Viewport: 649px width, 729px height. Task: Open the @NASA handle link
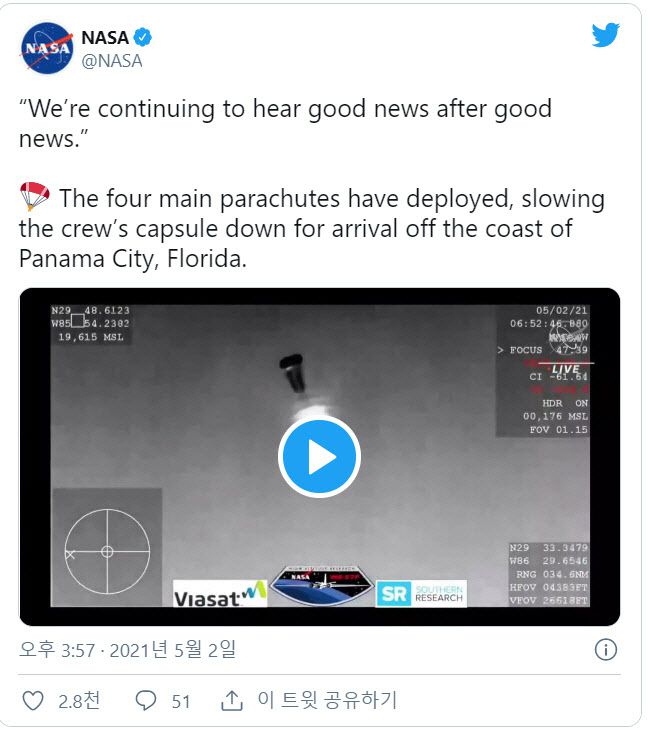point(112,61)
